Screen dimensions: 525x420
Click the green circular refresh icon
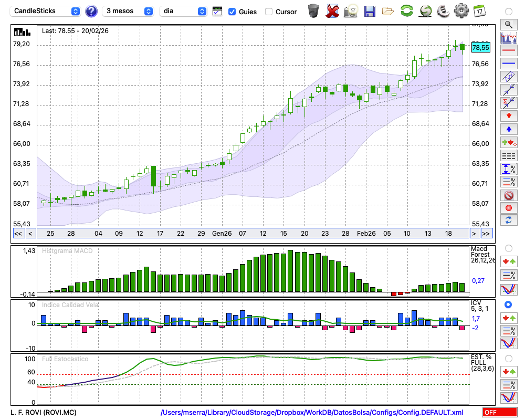pyautogui.click(x=406, y=11)
